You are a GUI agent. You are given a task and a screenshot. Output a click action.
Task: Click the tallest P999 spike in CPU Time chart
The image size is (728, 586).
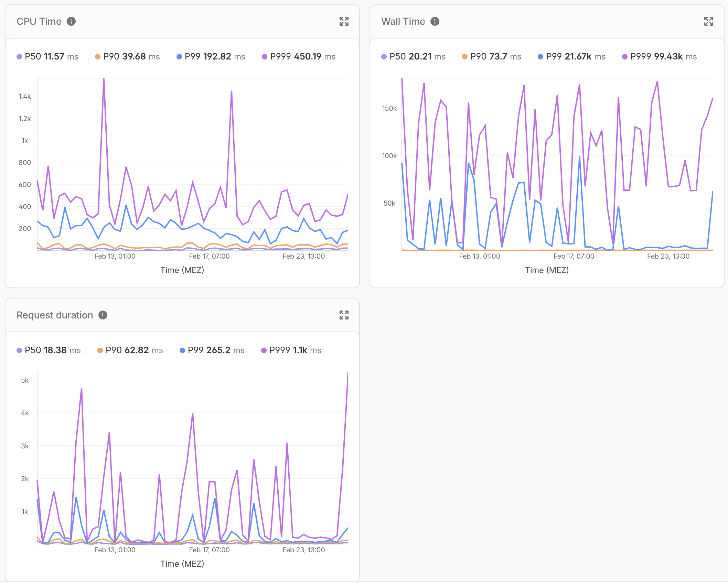[x=104, y=80]
